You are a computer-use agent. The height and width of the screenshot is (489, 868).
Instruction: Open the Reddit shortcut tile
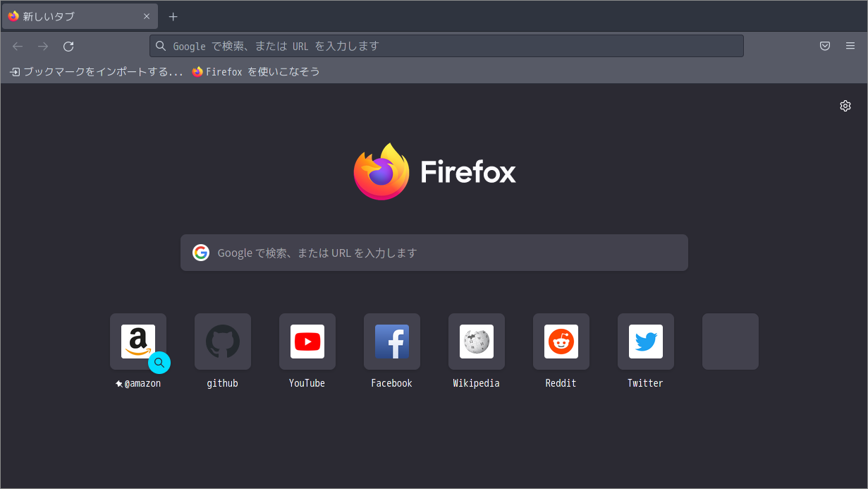pyautogui.click(x=561, y=342)
